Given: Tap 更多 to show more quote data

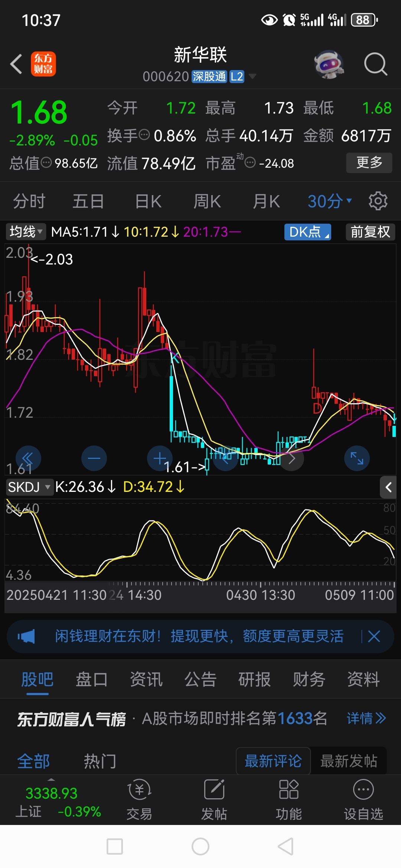Looking at the screenshot, I should pos(369,162).
